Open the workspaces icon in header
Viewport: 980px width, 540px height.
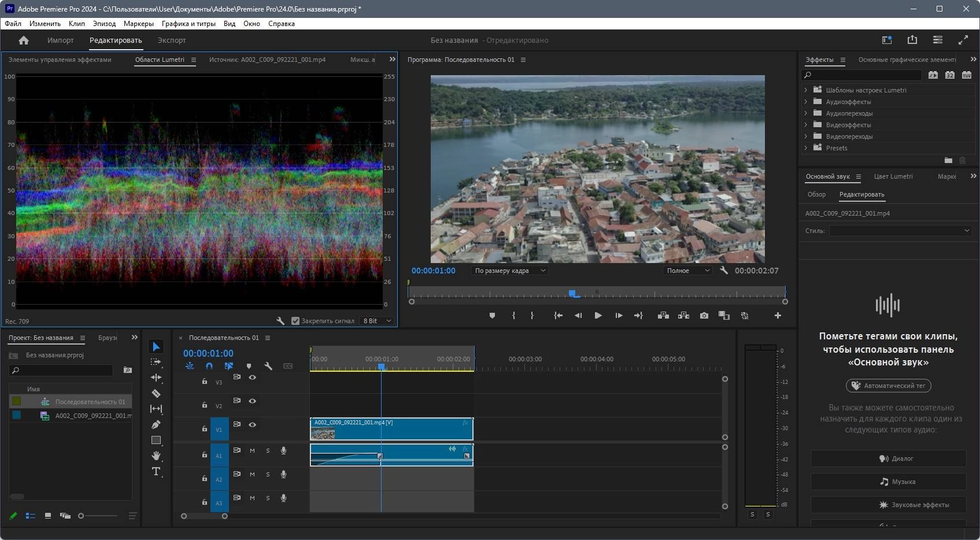point(938,40)
